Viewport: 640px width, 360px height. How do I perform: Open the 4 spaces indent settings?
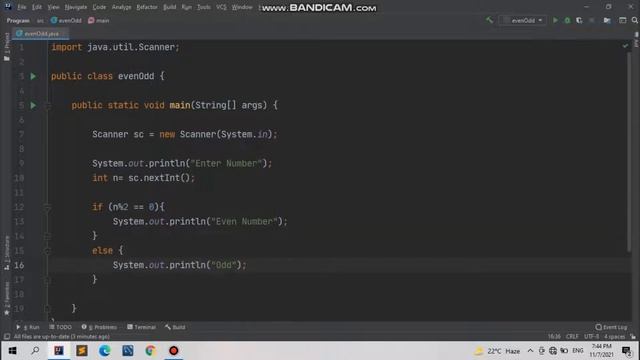click(614, 337)
